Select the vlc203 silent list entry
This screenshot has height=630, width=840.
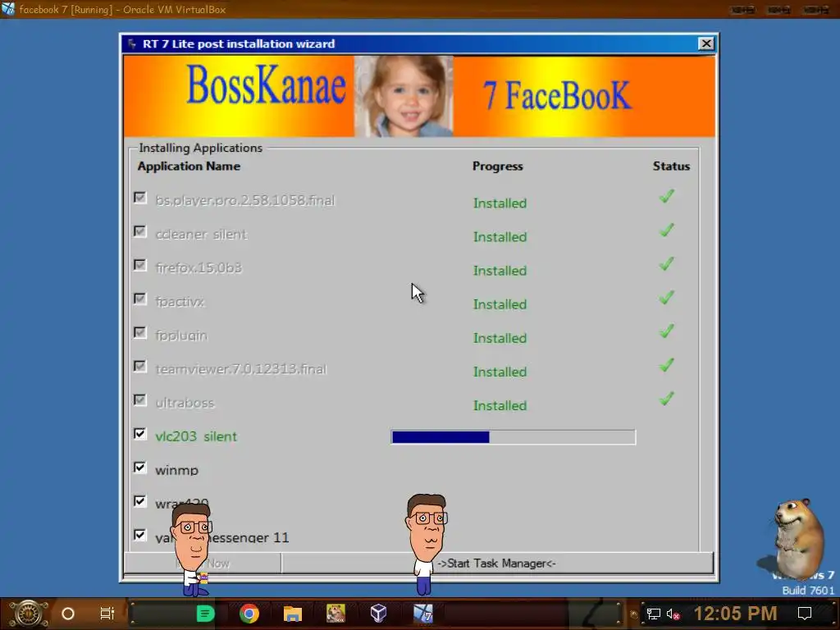[196, 436]
